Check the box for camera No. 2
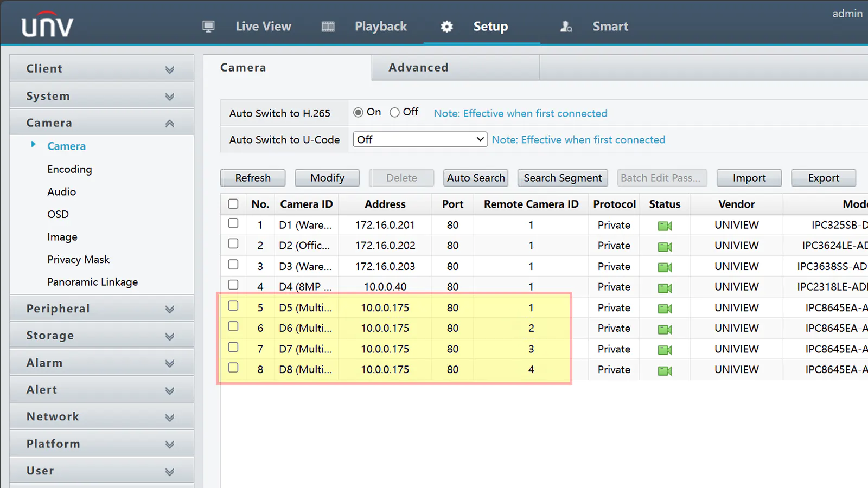Viewport: 868px width, 488px height. tap(233, 243)
